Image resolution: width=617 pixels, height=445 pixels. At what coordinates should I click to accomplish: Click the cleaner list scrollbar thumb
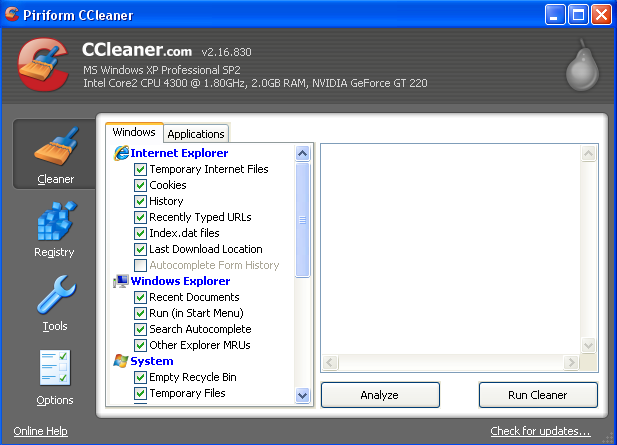pos(303,220)
